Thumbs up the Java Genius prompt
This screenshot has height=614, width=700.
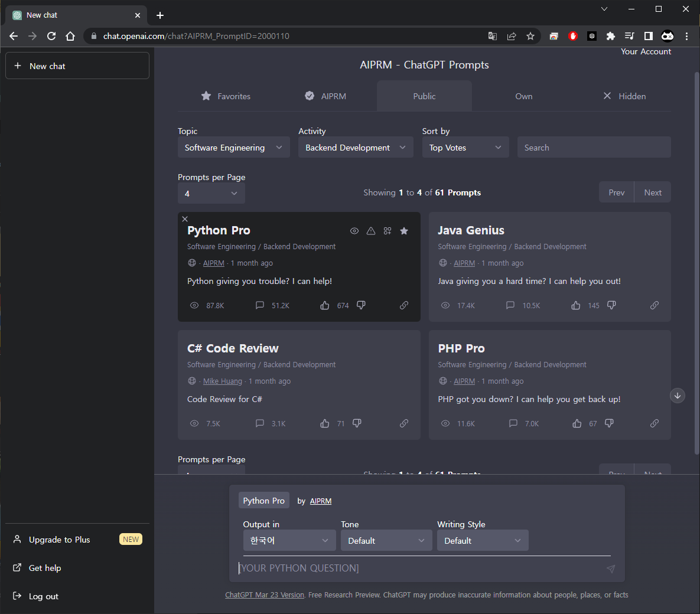[x=576, y=305]
